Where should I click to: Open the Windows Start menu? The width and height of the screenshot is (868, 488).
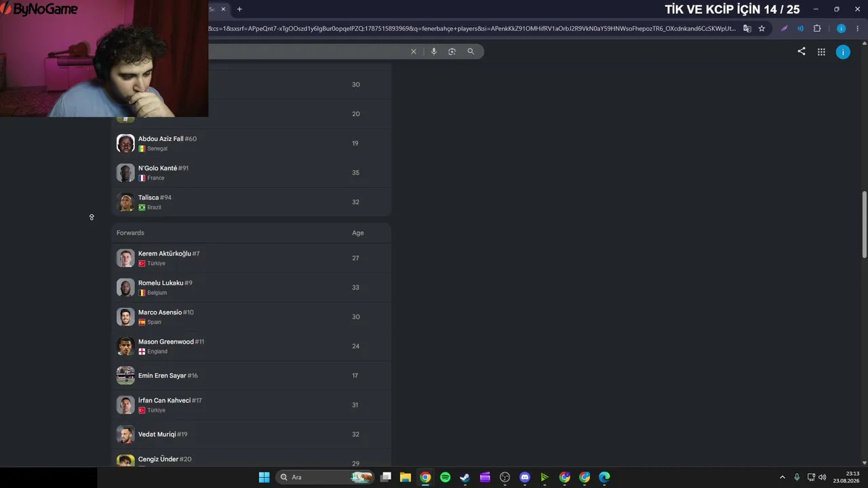click(x=264, y=477)
